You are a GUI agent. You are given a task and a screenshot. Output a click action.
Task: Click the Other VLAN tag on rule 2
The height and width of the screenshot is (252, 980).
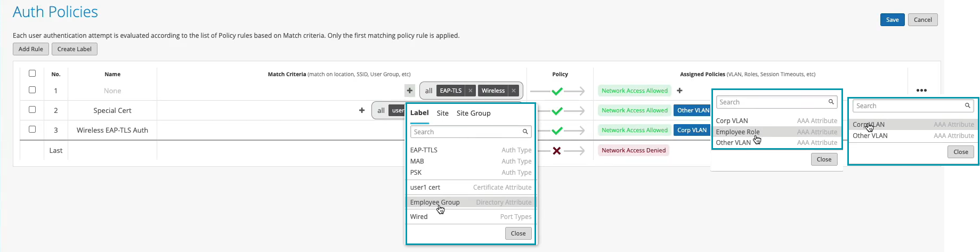click(x=693, y=110)
